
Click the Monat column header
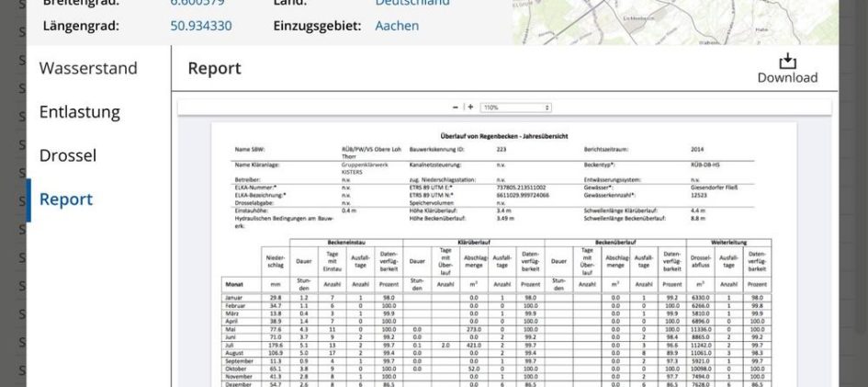pyautogui.click(x=236, y=286)
